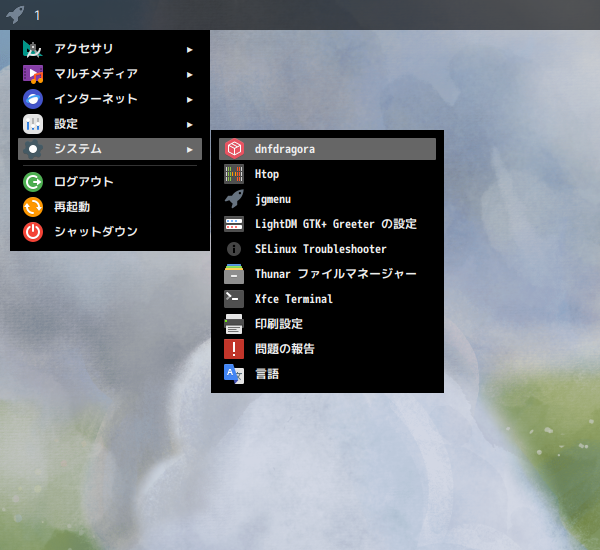Click the マルチメディア film and music icon
600x550 pixels.
click(x=33, y=74)
